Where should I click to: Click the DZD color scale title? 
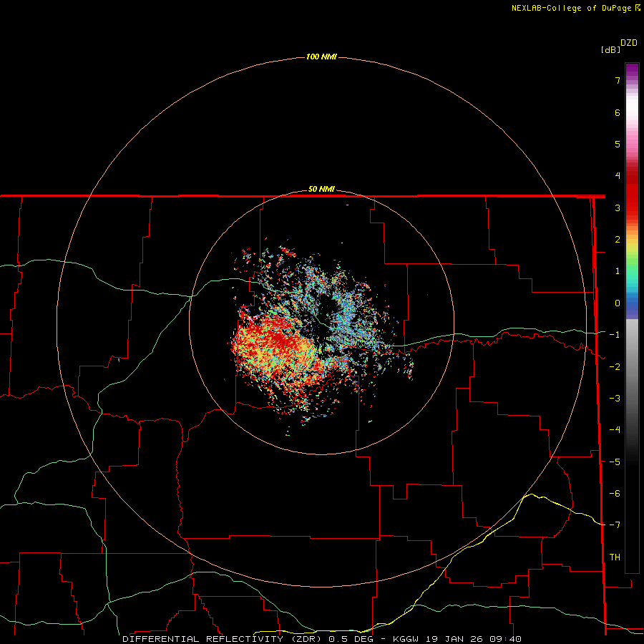pyautogui.click(x=629, y=43)
